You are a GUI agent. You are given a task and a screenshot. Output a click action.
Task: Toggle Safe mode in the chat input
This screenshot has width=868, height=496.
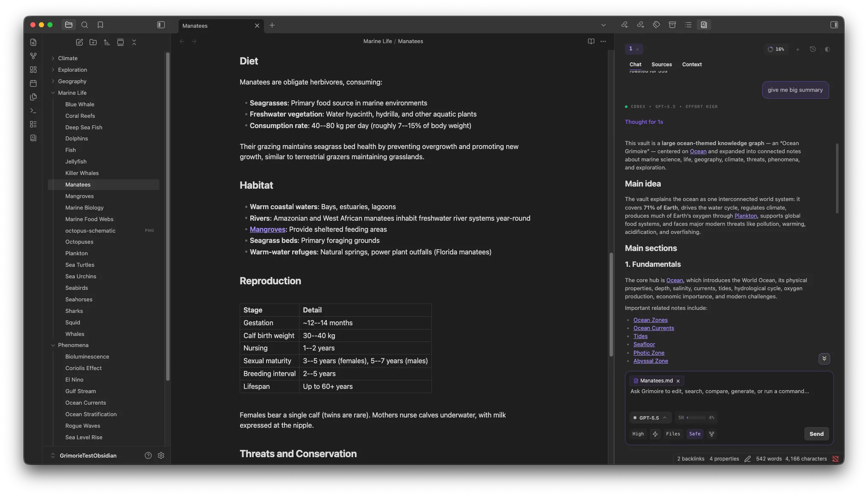coord(695,434)
